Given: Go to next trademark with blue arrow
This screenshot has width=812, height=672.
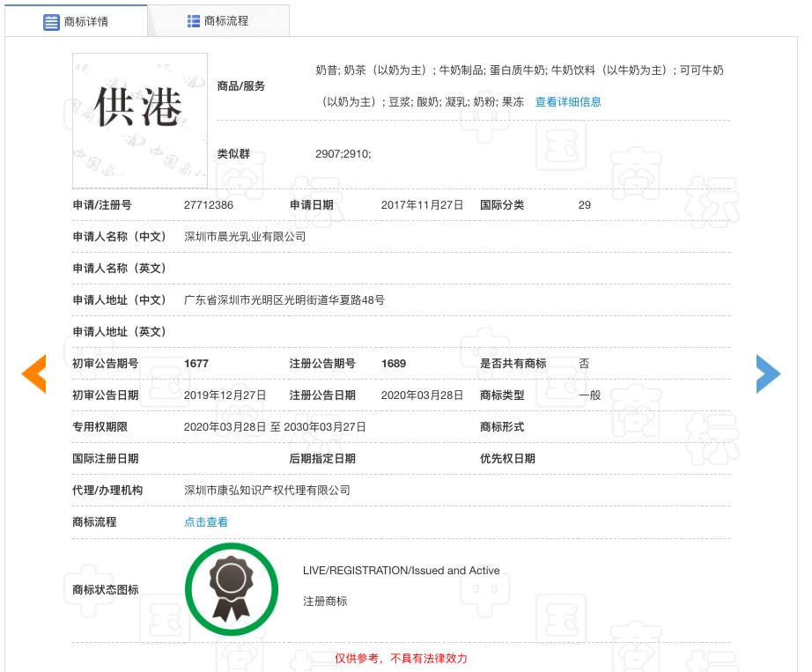Looking at the screenshot, I should click(x=769, y=373).
